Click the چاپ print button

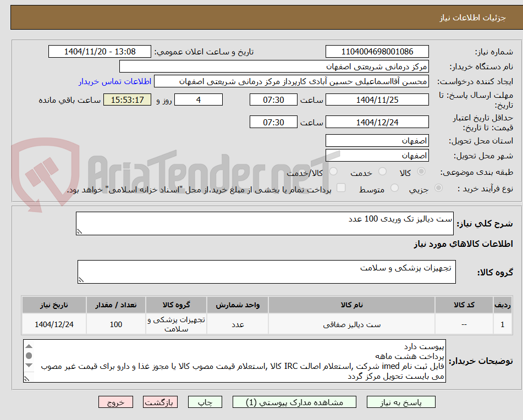point(205,402)
